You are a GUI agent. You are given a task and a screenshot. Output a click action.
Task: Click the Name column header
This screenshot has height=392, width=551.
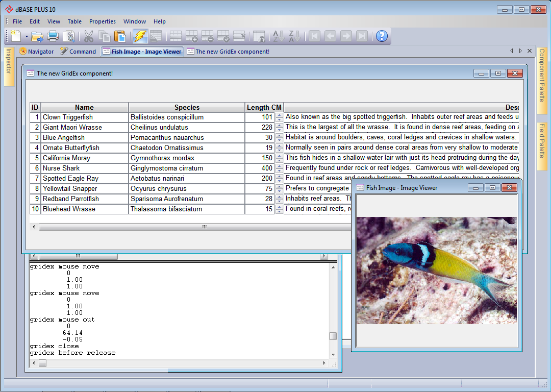(x=84, y=107)
